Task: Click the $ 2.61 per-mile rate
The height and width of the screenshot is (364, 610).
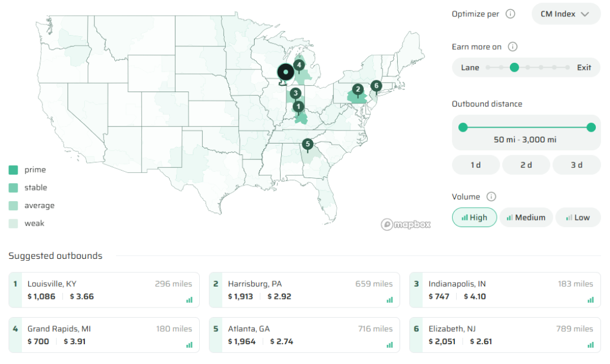Action: click(481, 341)
